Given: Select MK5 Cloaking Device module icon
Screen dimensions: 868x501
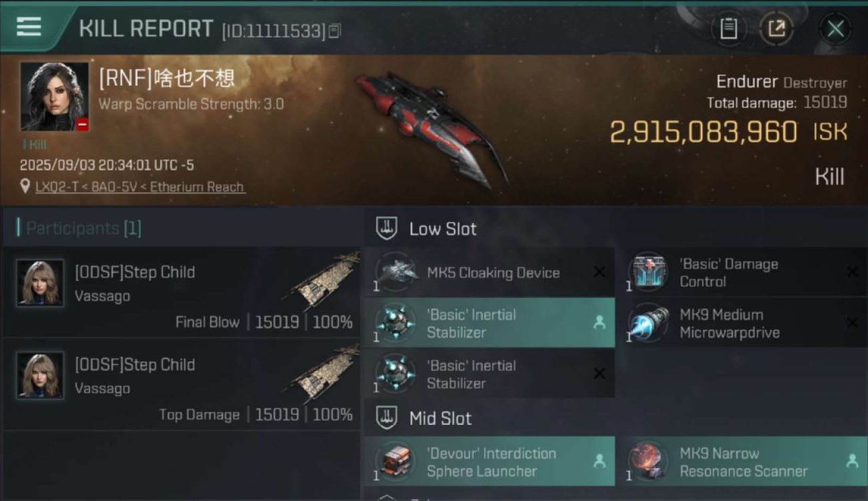Looking at the screenshot, I should click(395, 272).
